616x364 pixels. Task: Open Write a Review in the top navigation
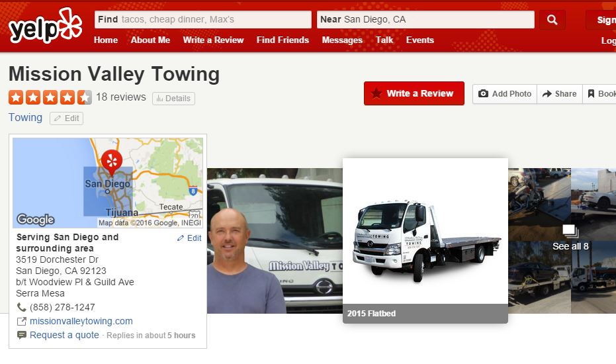pyautogui.click(x=213, y=40)
